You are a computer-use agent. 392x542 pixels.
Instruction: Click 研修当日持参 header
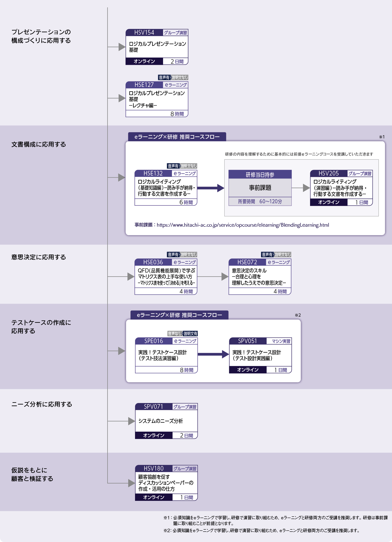tap(260, 175)
